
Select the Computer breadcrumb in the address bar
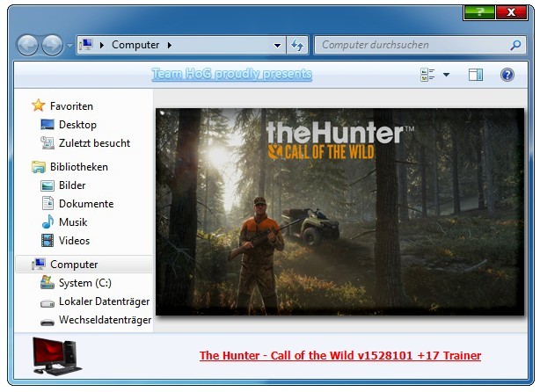[x=135, y=45]
